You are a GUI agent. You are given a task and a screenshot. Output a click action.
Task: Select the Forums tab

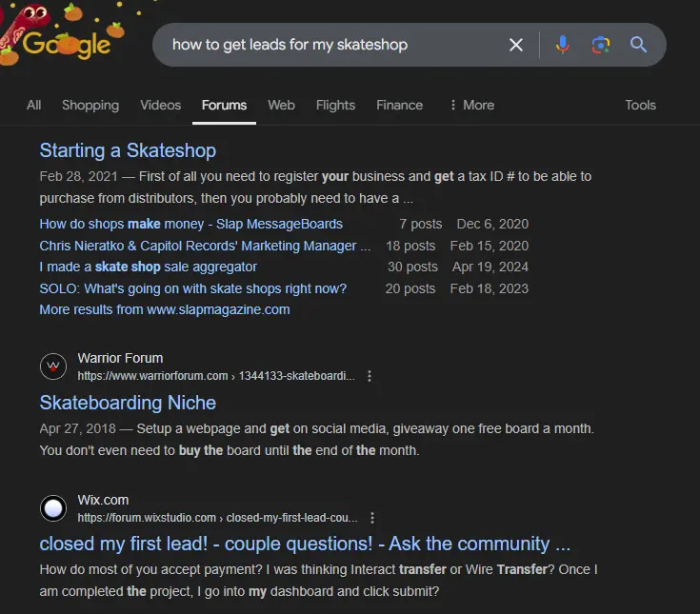[x=224, y=105]
